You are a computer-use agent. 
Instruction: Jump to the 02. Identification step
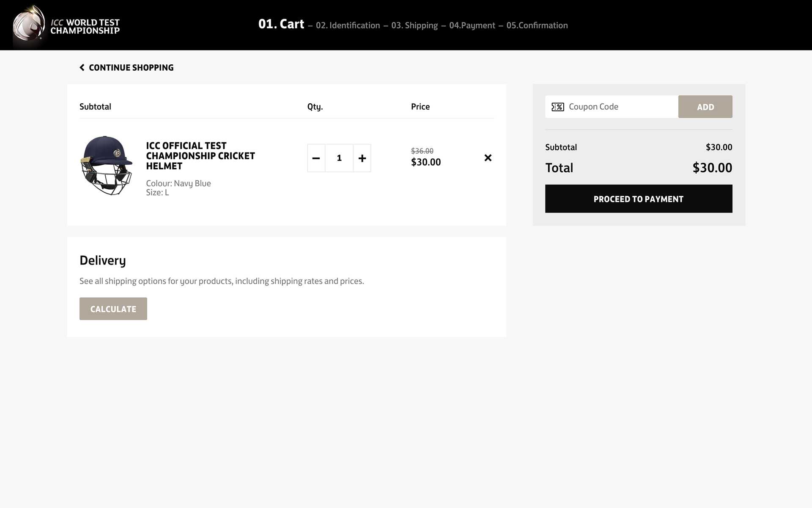[x=348, y=25]
